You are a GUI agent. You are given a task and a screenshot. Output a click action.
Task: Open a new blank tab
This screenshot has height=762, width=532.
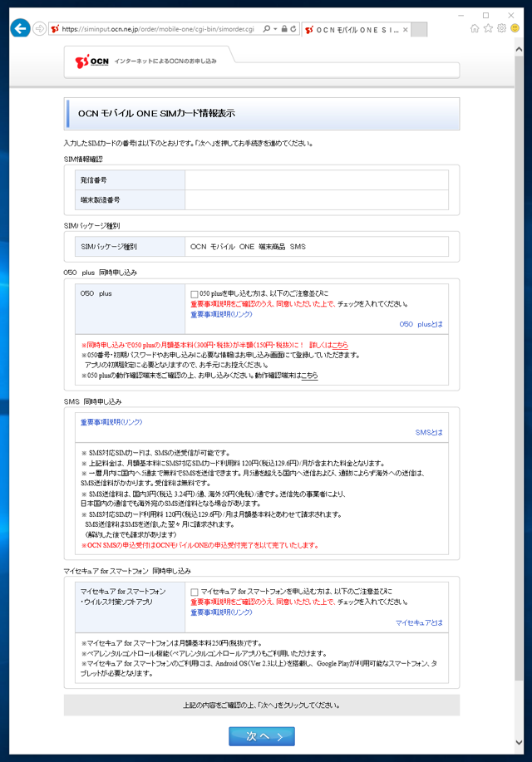[419, 30]
